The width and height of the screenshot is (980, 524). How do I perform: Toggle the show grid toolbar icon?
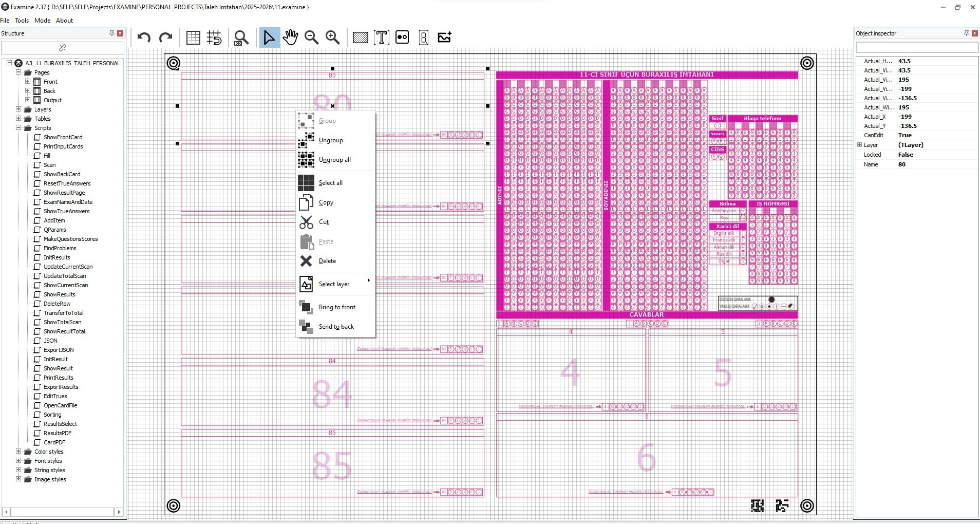193,38
